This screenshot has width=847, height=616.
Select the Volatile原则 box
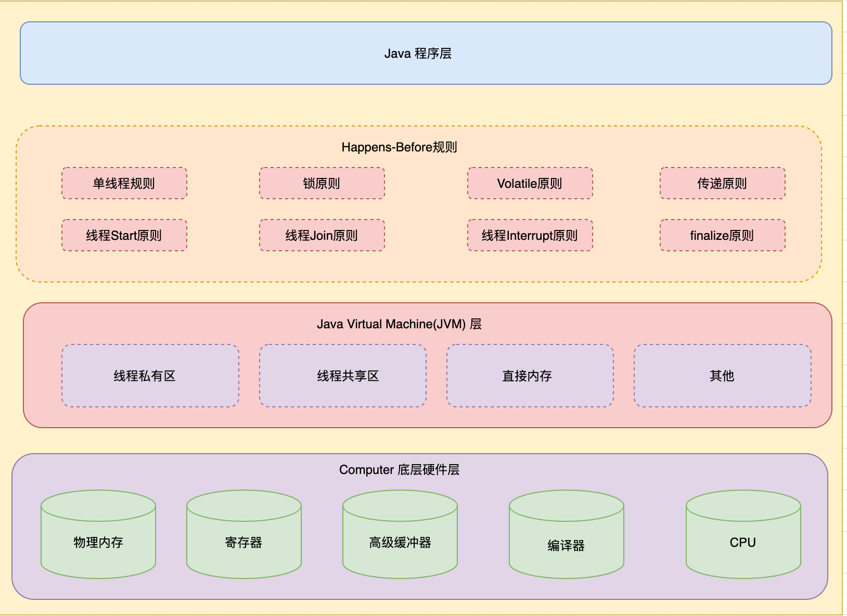(x=530, y=183)
